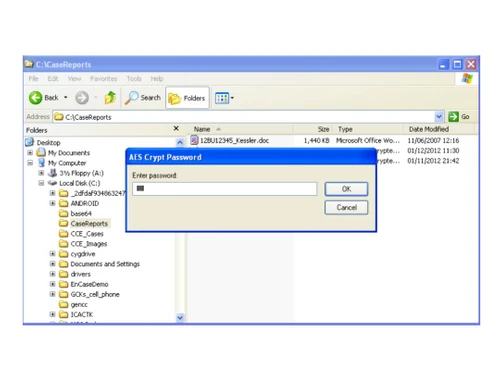Select the gencc folder
Viewport: 500px width, 375px height.
[x=79, y=304]
